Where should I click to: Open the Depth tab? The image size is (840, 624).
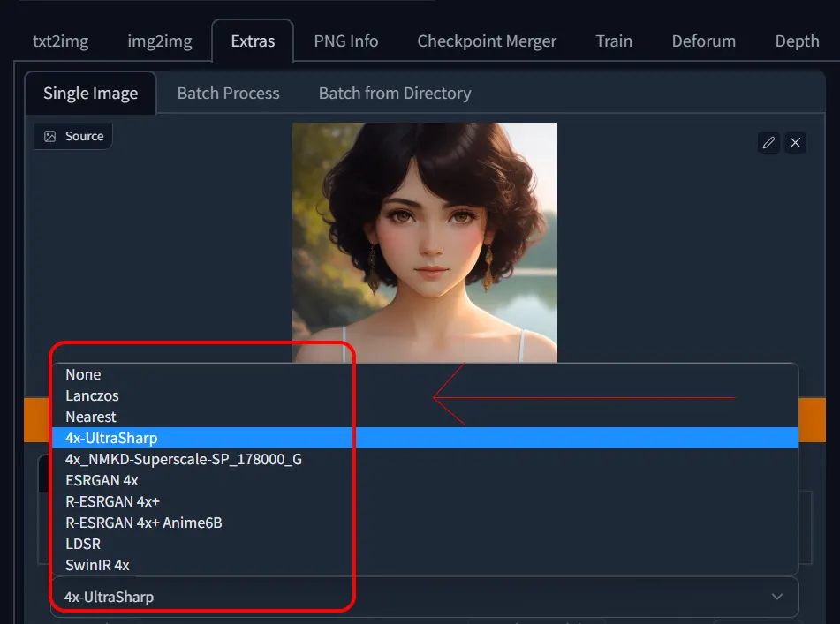tap(797, 41)
